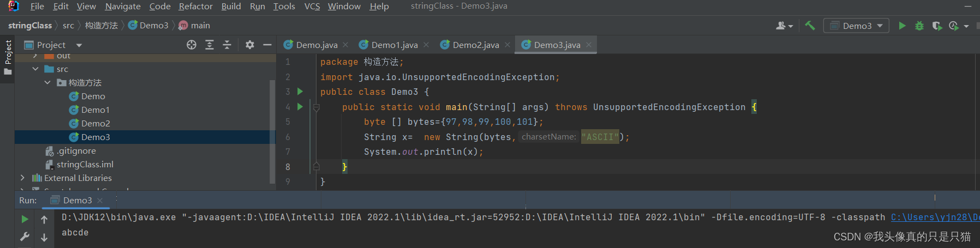
Task: Open Project panel gear settings
Action: tap(250, 45)
